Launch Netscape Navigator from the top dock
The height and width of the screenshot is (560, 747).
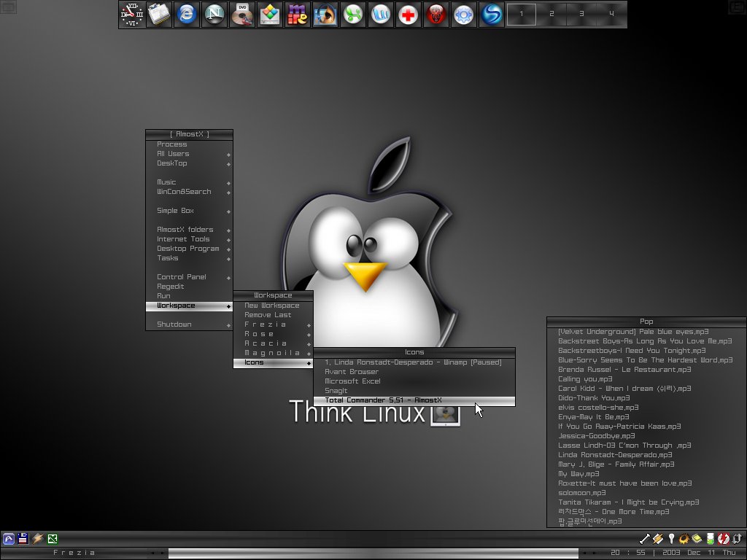[214, 15]
